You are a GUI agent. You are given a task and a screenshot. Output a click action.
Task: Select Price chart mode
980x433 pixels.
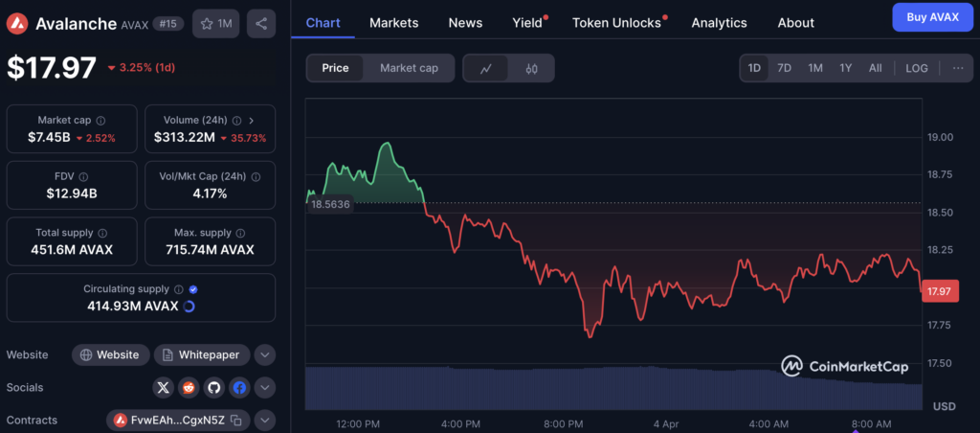click(335, 68)
